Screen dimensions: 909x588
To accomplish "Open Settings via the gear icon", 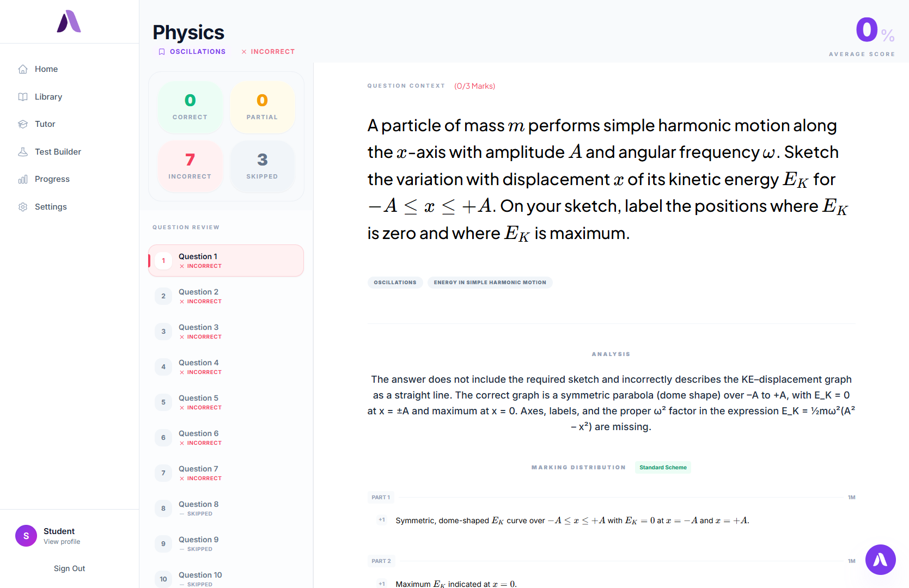I will pos(23,207).
